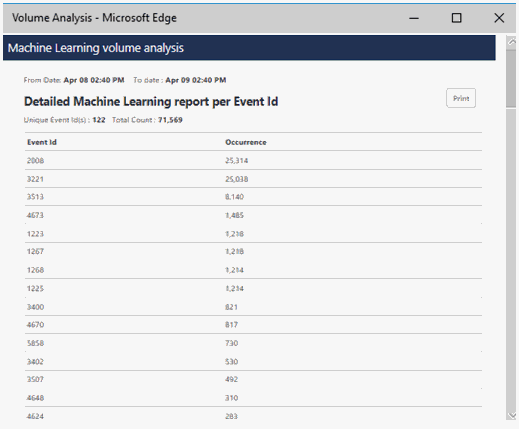Select Event Id 3400 cell
Screen dimensions: 519x429
pos(35,307)
